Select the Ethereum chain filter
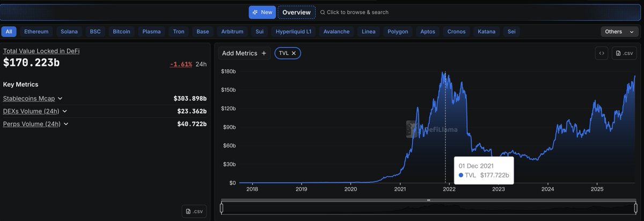644x221 pixels. tap(36, 32)
